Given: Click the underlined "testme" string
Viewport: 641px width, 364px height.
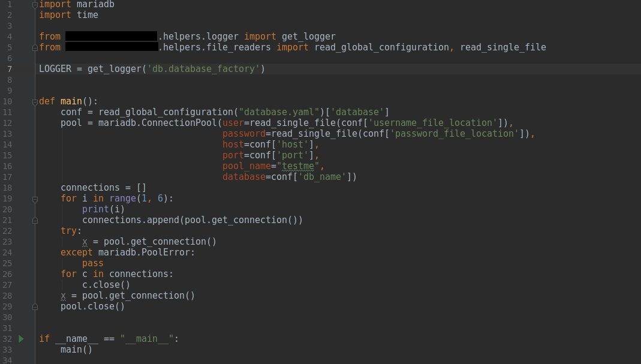Looking at the screenshot, I should (x=299, y=166).
